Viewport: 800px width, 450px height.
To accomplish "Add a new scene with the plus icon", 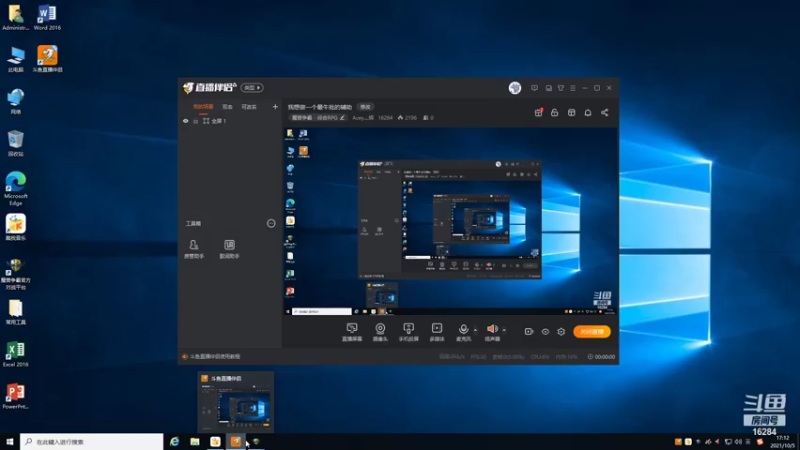I will (x=275, y=107).
